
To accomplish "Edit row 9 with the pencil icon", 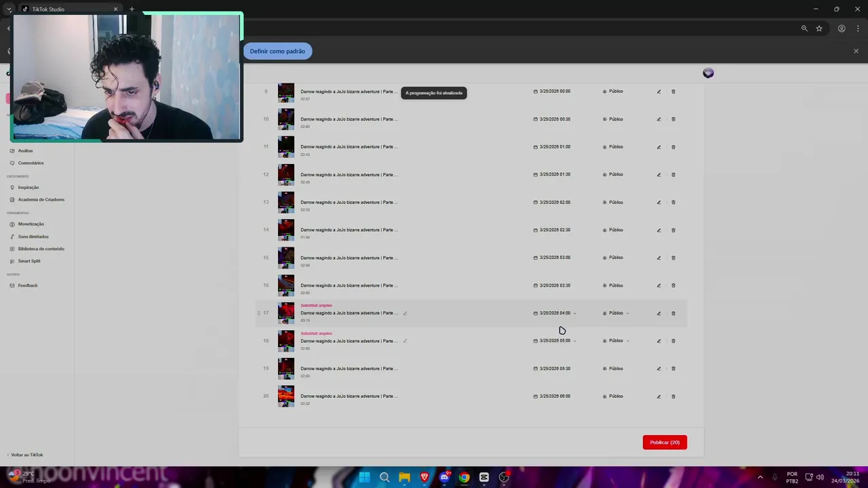I will click(658, 91).
